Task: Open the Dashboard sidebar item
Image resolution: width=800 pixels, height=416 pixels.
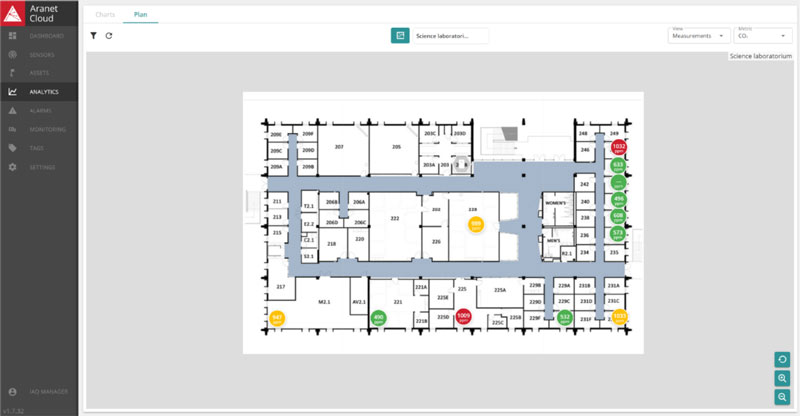Action: tap(39, 36)
